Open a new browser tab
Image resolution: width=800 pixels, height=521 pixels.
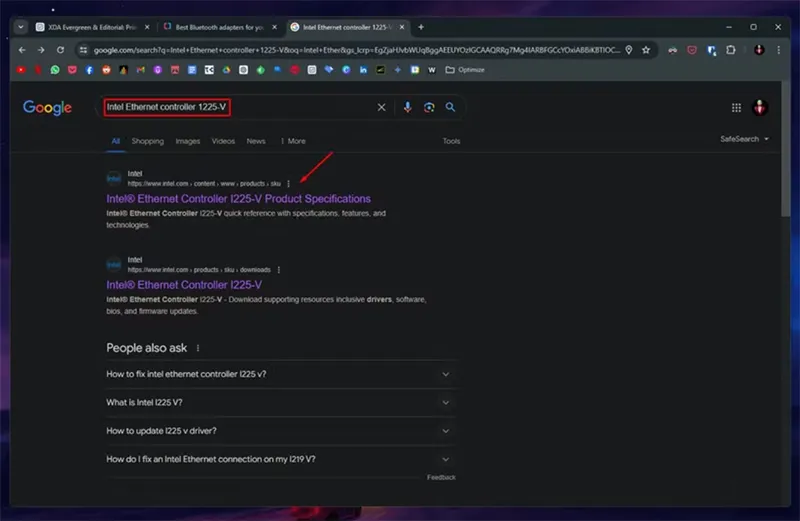coord(421,27)
